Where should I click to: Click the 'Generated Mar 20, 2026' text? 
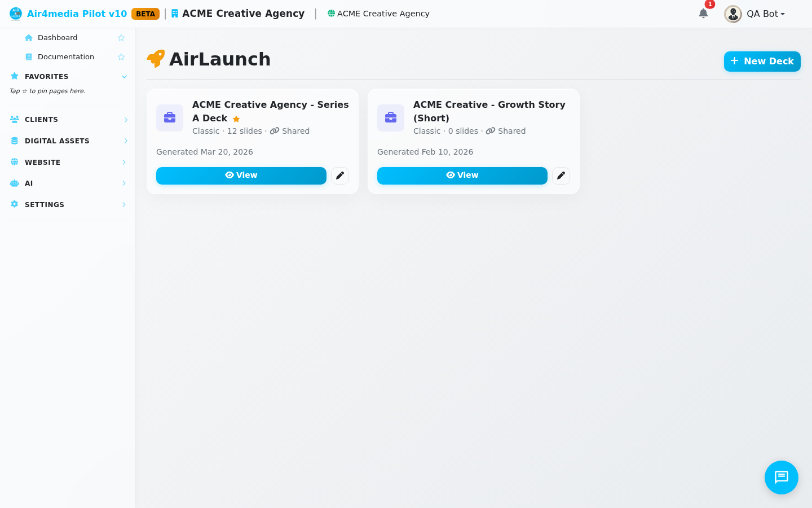205,152
